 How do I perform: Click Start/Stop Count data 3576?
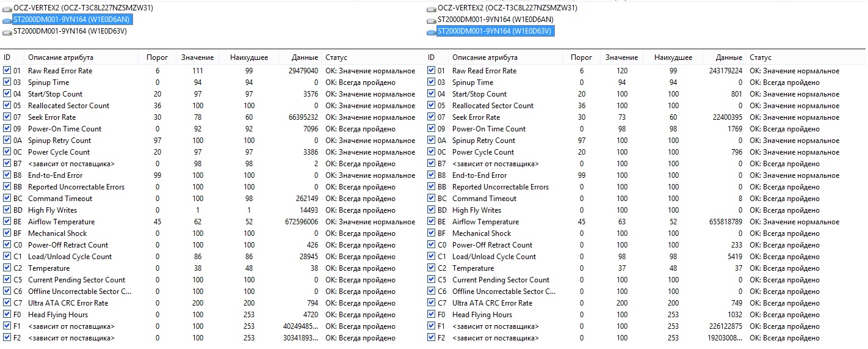point(310,94)
